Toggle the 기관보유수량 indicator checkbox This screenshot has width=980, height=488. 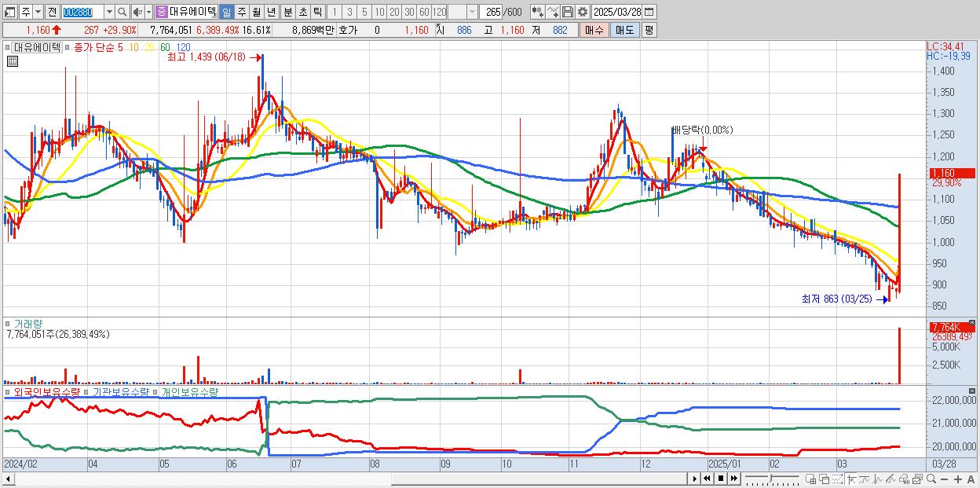[86, 391]
